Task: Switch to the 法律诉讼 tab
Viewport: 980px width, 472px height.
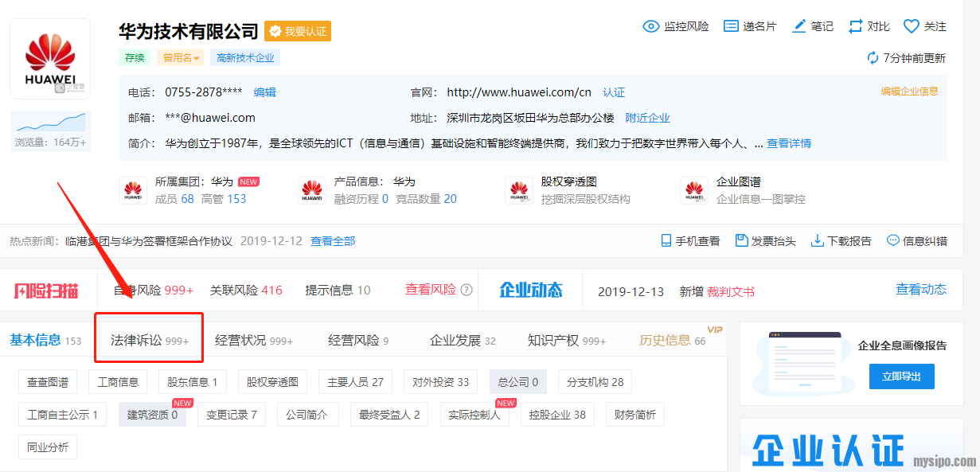Action: [x=149, y=340]
